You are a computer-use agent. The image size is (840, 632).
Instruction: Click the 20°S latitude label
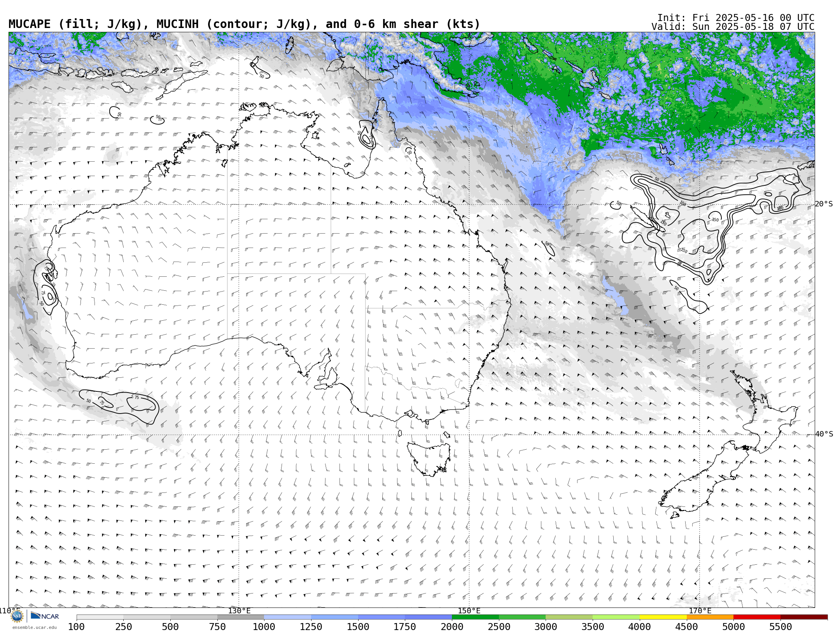(x=824, y=204)
